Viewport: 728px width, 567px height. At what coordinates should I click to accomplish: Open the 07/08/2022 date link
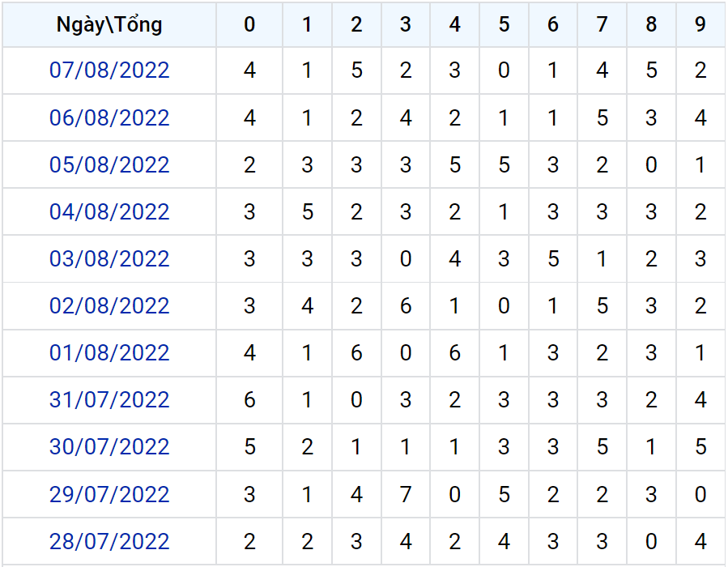point(109,70)
